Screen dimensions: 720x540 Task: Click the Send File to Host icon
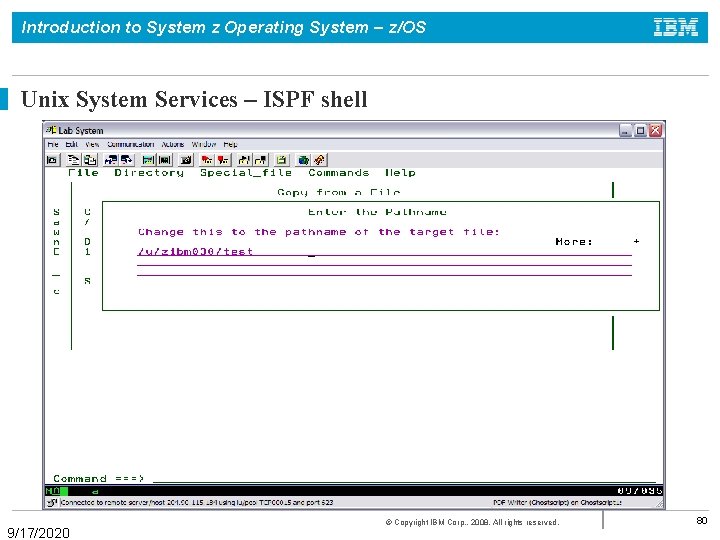click(111, 160)
